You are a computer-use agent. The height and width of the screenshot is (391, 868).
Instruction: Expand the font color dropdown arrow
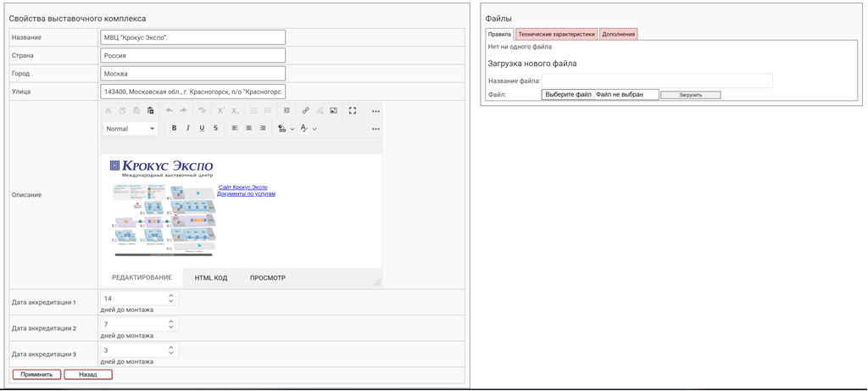pos(314,129)
